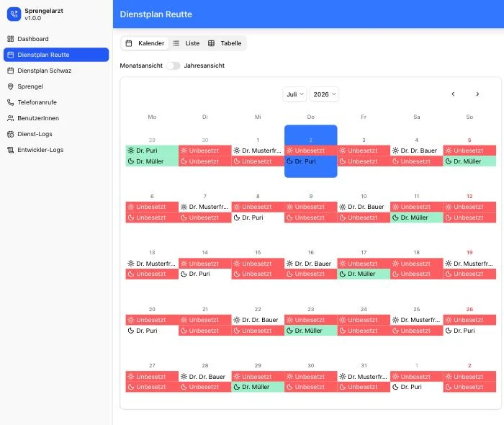Open Entwickler-Logs using the scroll icon
Image resolution: width=504 pixels, height=425 pixels.
[11, 150]
